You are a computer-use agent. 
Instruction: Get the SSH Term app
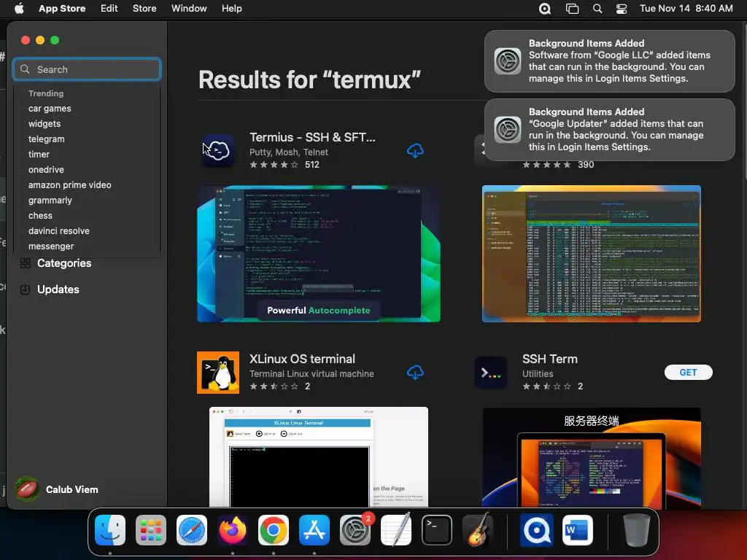pos(688,373)
